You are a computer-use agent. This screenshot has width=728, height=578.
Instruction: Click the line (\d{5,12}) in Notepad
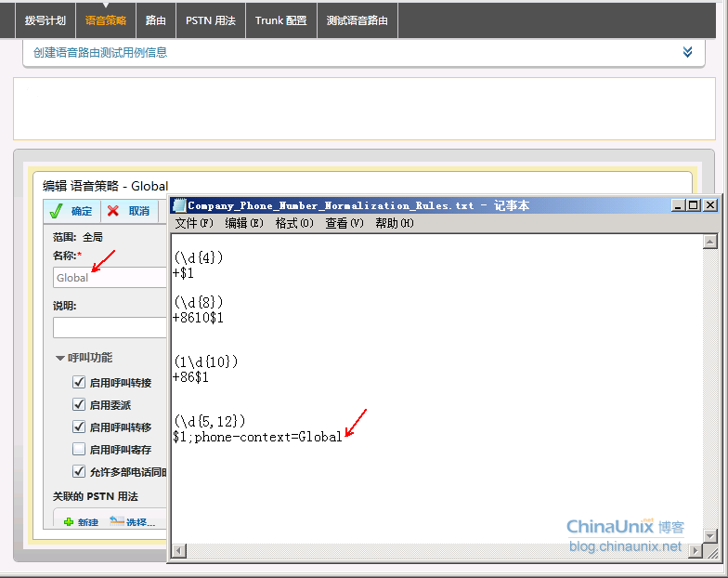210,422
